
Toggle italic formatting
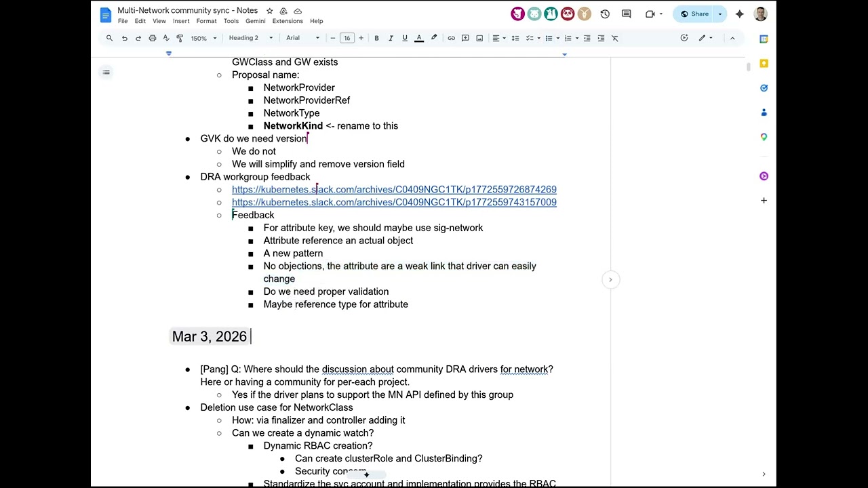pyautogui.click(x=391, y=38)
